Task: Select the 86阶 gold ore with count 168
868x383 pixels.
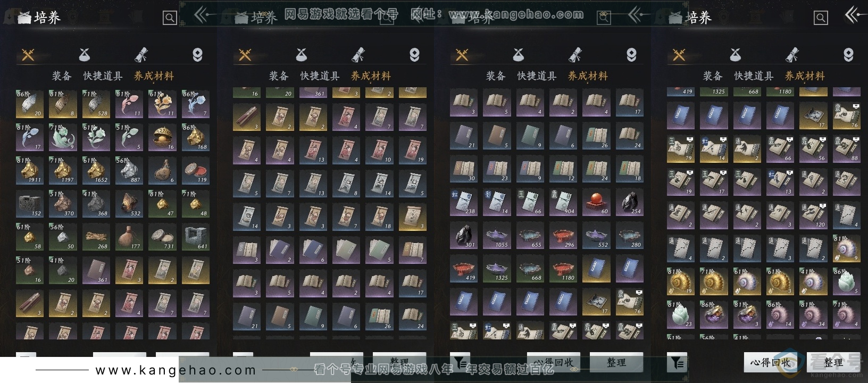Action: [x=196, y=137]
